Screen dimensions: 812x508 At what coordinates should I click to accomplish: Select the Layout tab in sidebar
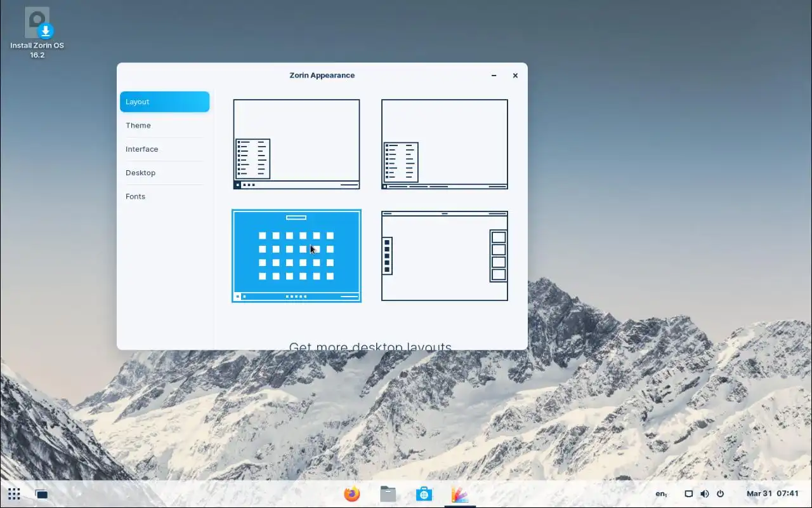164,102
